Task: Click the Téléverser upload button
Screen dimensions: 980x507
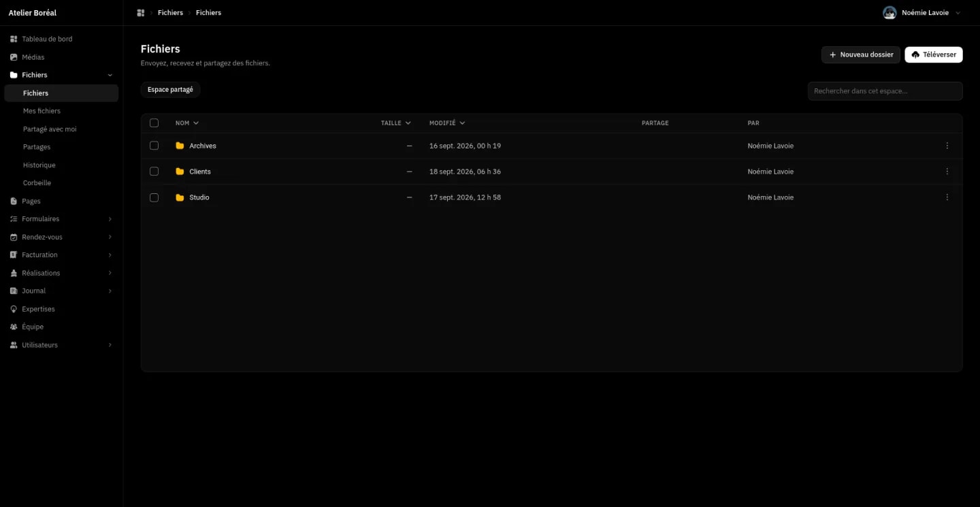Action: [x=934, y=54]
